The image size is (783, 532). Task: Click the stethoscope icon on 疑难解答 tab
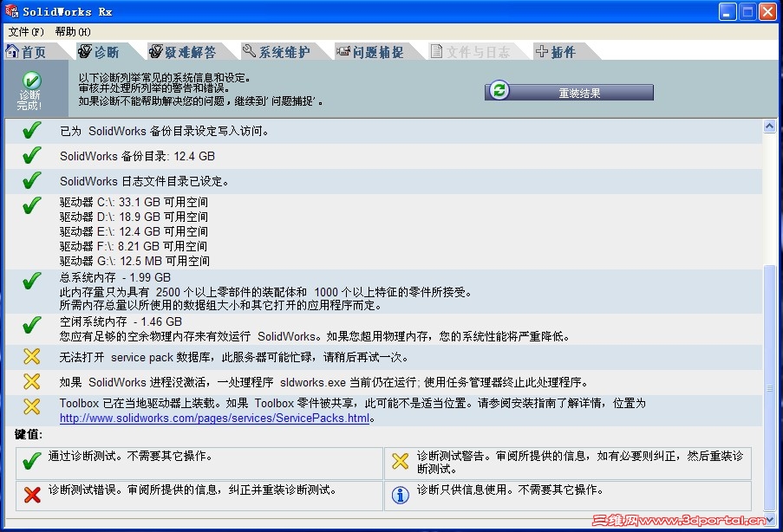tap(156, 51)
